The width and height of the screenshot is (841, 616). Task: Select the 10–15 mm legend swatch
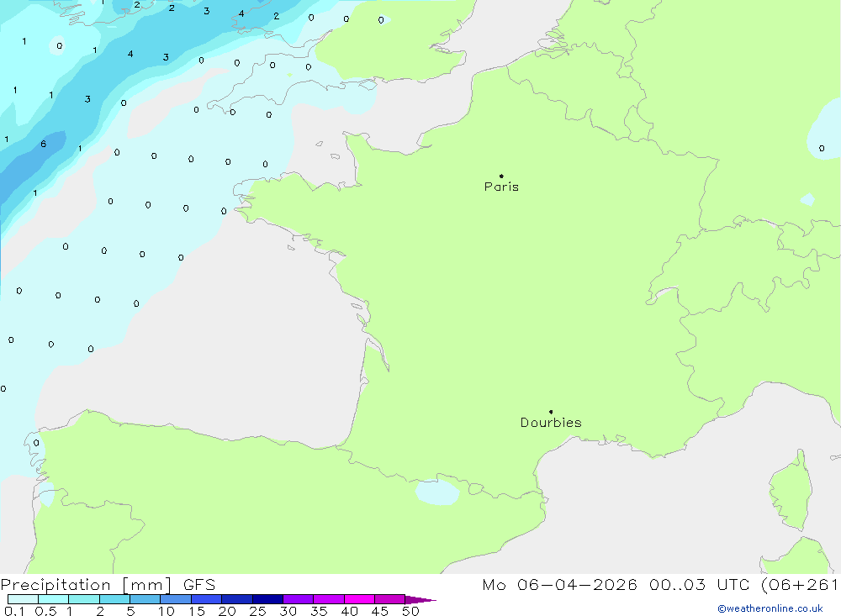[x=176, y=599]
